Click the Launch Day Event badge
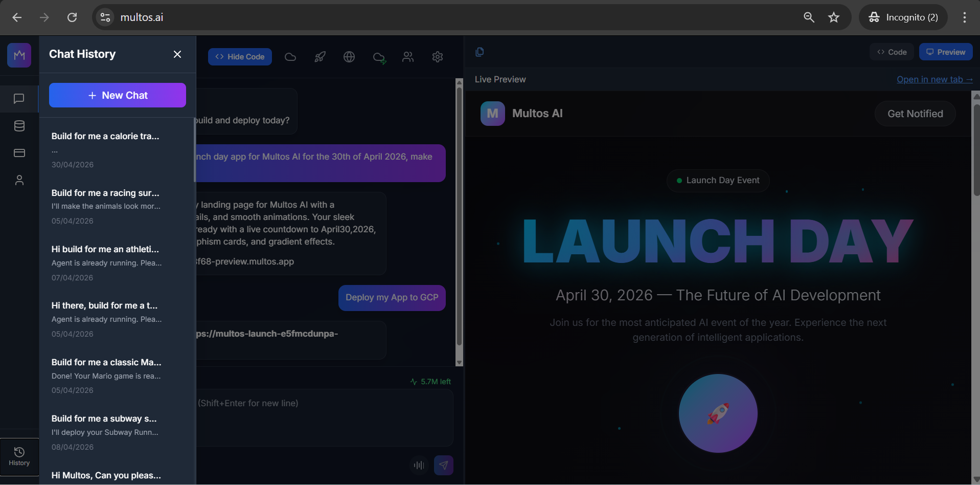 [718, 181]
